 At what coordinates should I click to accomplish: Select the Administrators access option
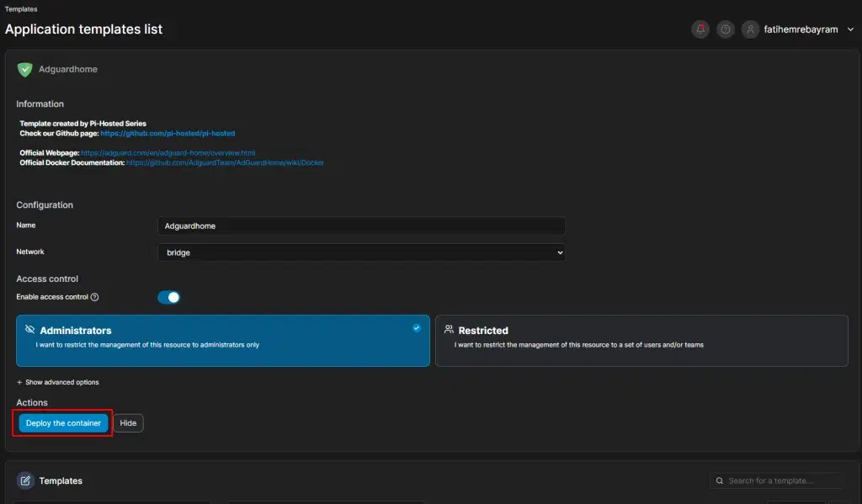click(x=222, y=341)
